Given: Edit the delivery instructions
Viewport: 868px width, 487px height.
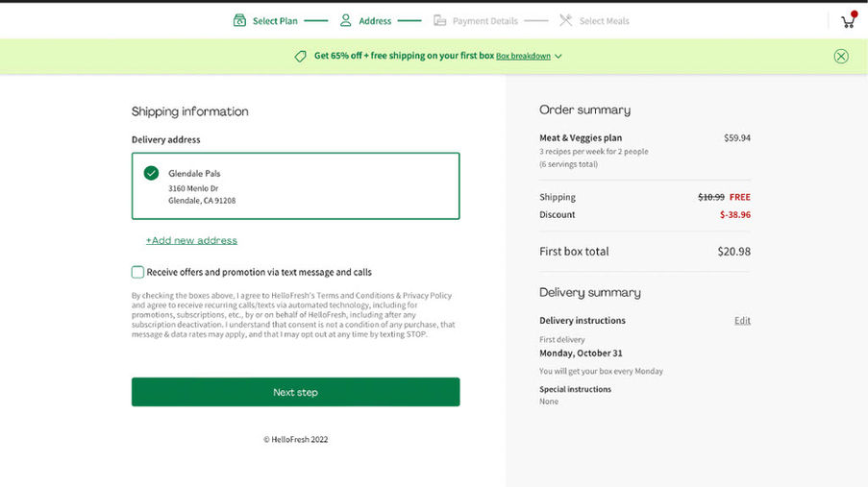Looking at the screenshot, I should [742, 321].
